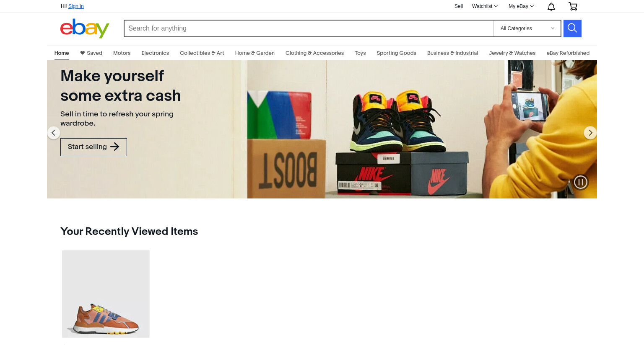Click the Sell link
The height and width of the screenshot is (345, 644).
tap(459, 6)
